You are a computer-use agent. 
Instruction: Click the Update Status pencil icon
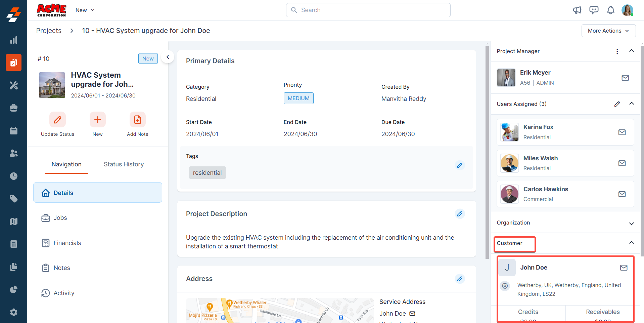(x=57, y=120)
